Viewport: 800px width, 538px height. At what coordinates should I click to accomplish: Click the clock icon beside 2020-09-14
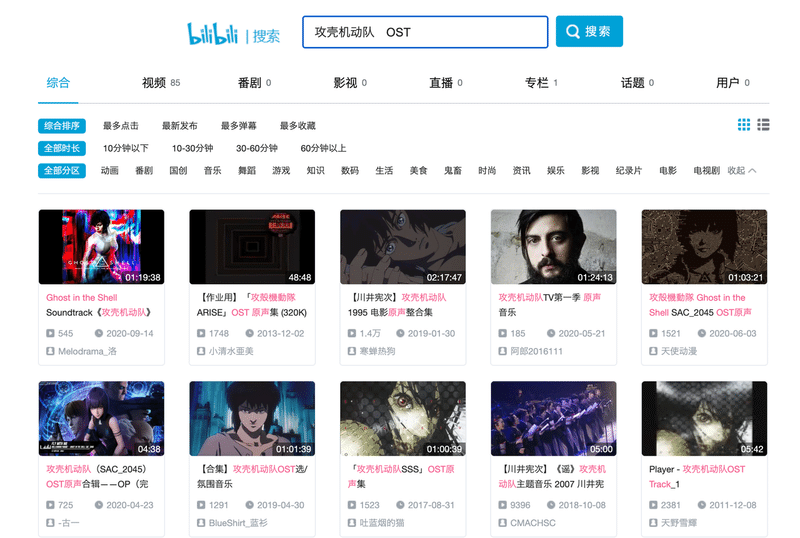coord(99,333)
